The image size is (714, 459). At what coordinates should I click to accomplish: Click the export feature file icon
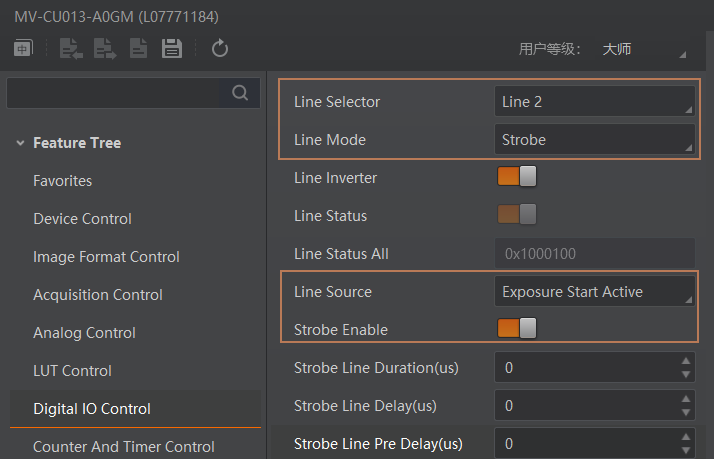click(x=105, y=48)
